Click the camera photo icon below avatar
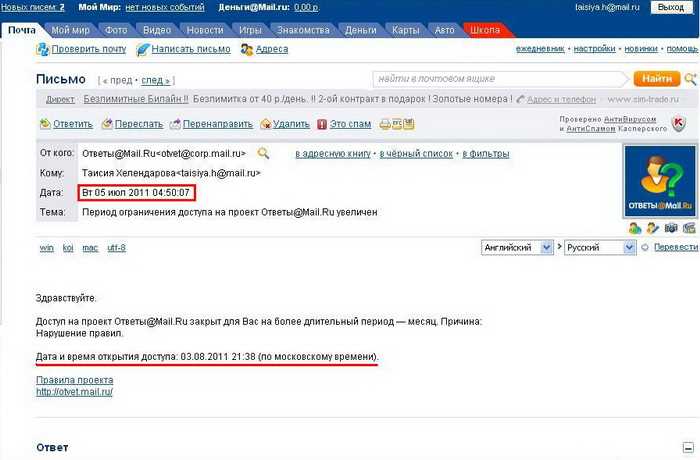The image size is (700, 460). [x=671, y=228]
